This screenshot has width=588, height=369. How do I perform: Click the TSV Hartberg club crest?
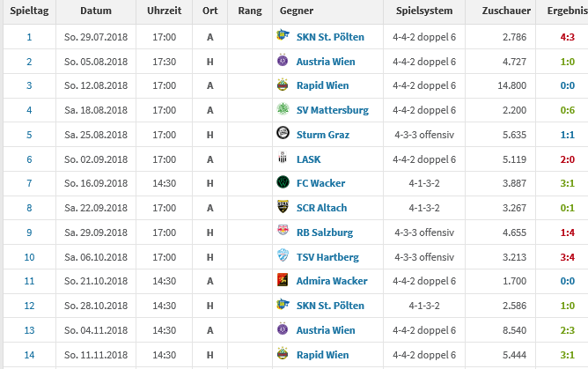(x=283, y=255)
